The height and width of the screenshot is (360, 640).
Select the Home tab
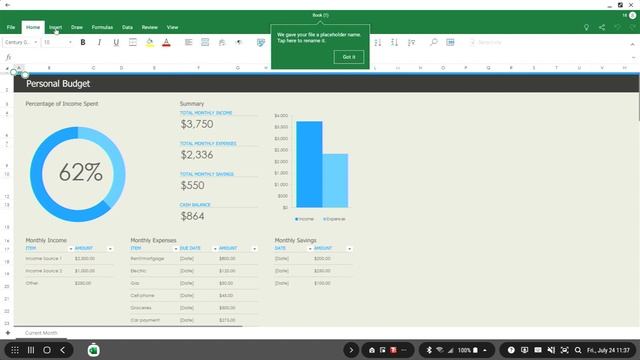coord(33,27)
